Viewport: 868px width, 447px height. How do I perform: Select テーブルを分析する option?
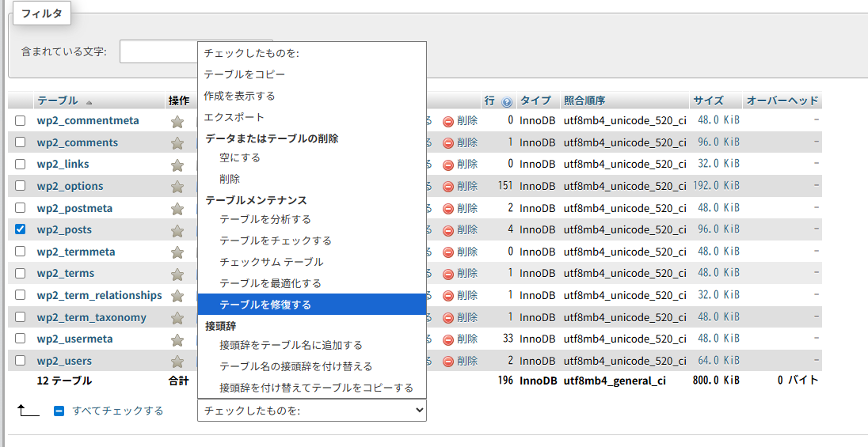tap(312, 219)
